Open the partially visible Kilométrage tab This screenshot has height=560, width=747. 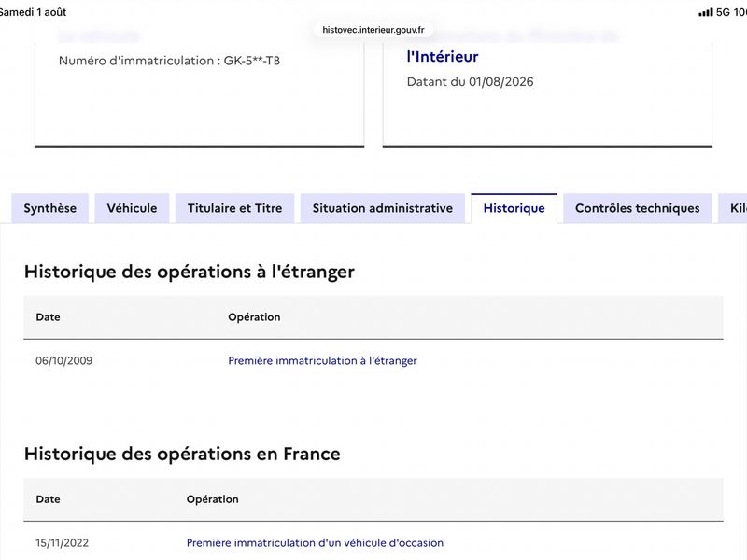point(733,208)
